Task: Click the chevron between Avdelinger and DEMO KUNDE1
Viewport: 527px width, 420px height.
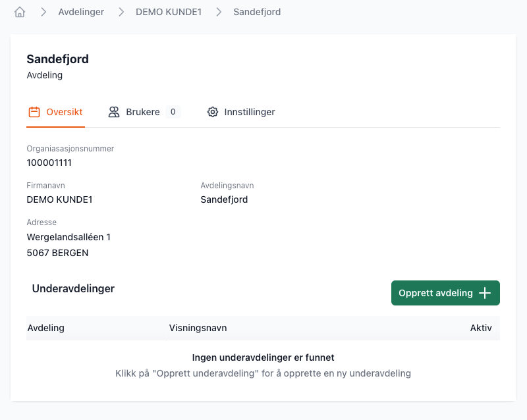Action: pyautogui.click(x=121, y=12)
